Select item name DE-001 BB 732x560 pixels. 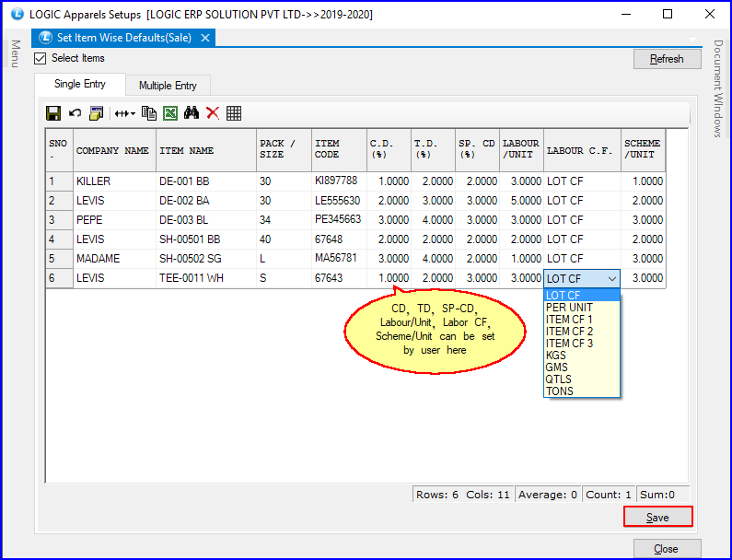tap(206, 181)
